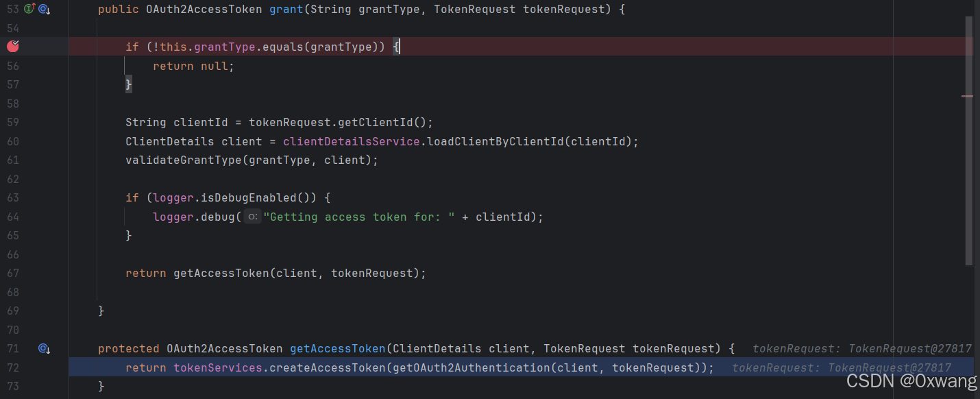
Task: Set a breakpoint at line number 60
Action: click(x=12, y=141)
